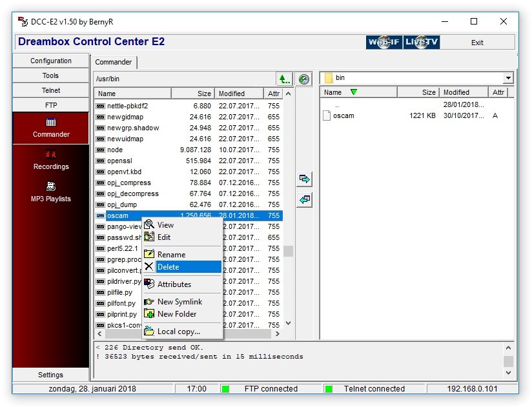Select the newgidmap file row
The height and width of the screenshot is (407, 532).
coord(189,117)
